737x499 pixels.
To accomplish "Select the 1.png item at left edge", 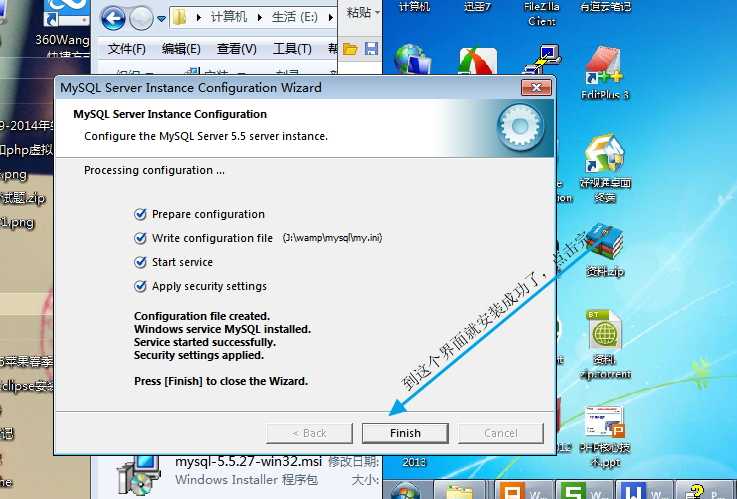I will point(17,222).
